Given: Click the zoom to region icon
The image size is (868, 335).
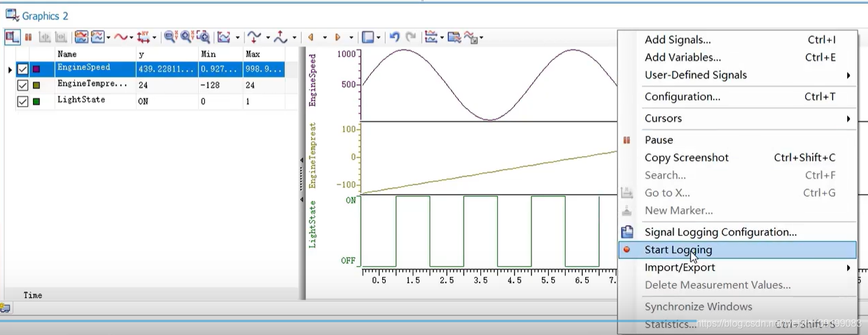Looking at the screenshot, I should [203, 37].
